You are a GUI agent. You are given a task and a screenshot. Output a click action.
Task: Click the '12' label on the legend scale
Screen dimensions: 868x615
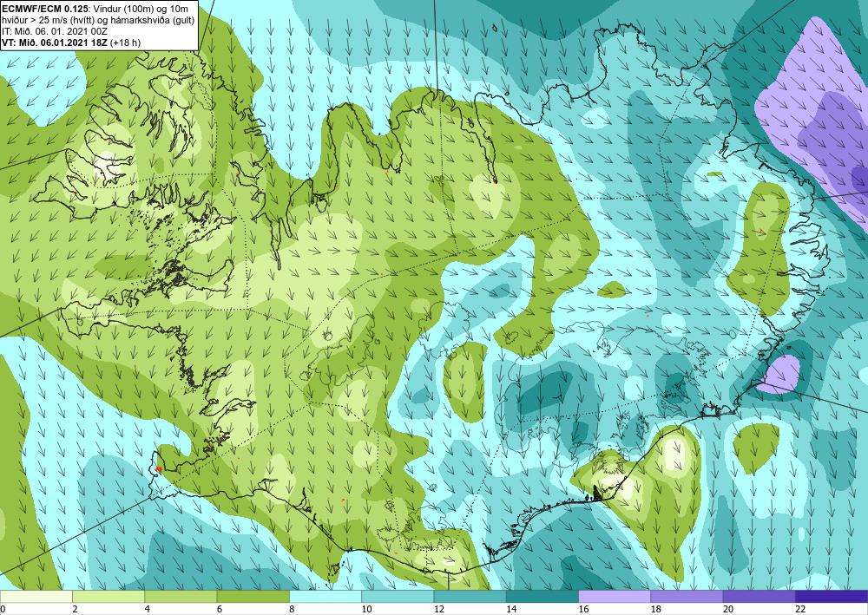[439, 609]
